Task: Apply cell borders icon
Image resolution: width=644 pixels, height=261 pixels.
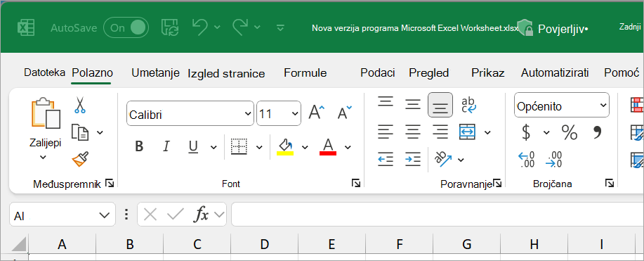Action: tap(239, 146)
